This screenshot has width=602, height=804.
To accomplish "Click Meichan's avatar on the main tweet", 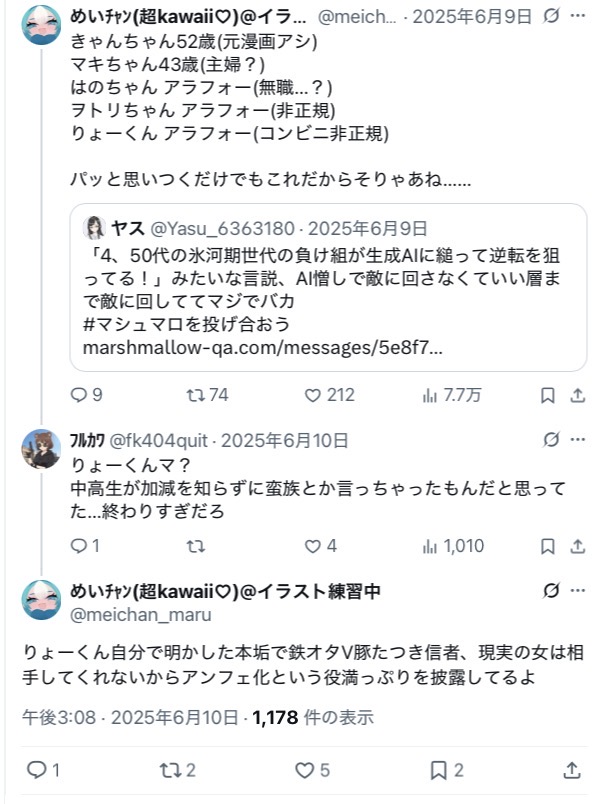I will pyautogui.click(x=41, y=600).
